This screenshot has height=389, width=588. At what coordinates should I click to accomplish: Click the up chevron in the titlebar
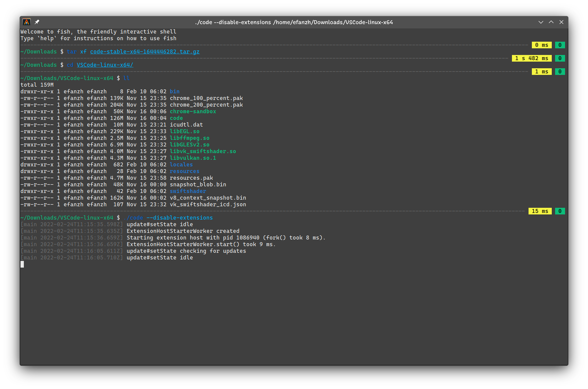point(551,22)
